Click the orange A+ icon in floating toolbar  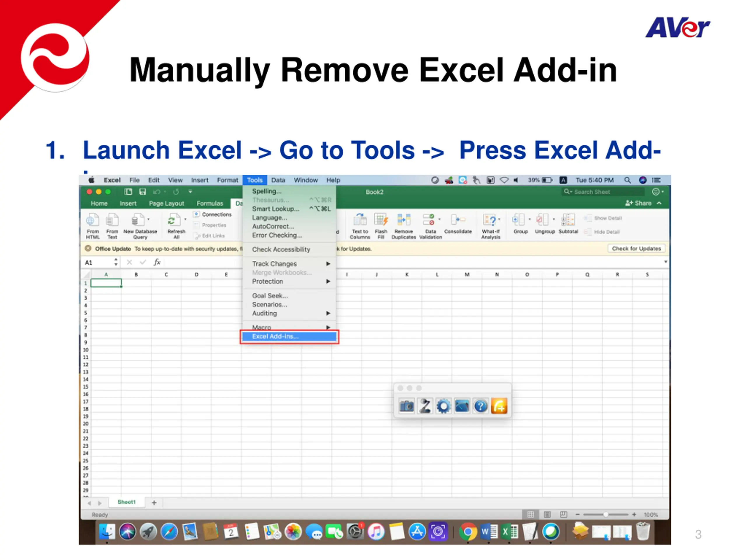(499, 406)
